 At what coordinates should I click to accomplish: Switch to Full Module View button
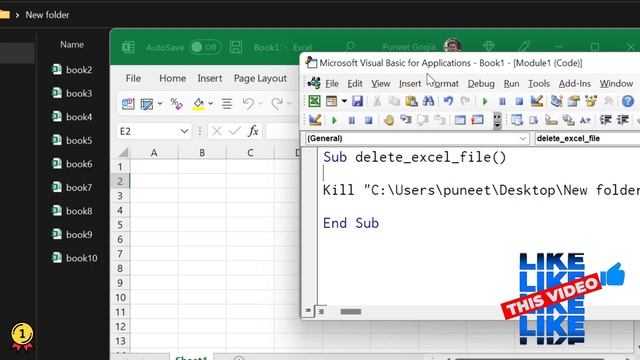click(321, 311)
